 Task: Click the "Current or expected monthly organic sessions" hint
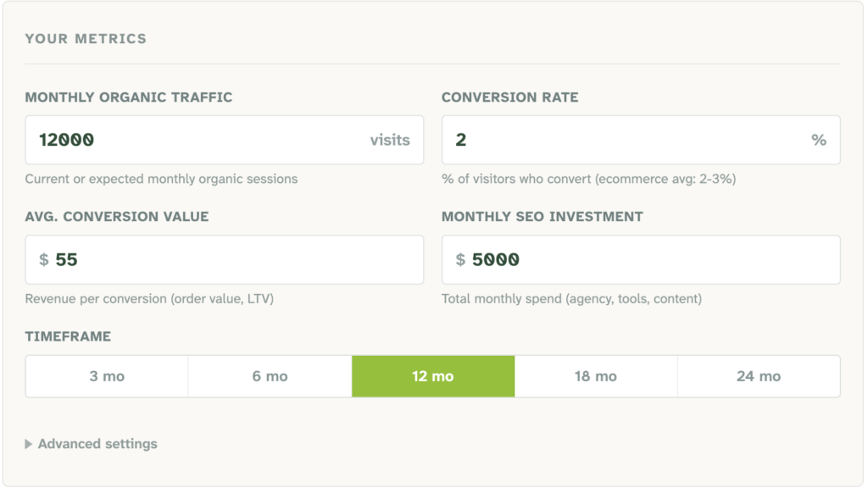[161, 179]
